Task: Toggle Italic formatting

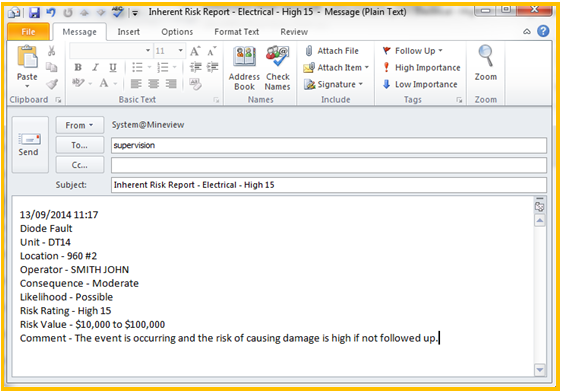Action: tap(95, 67)
